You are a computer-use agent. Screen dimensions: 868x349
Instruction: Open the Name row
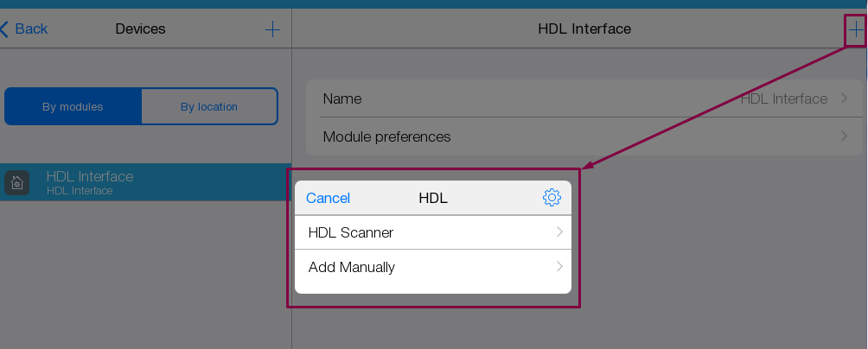(584, 98)
